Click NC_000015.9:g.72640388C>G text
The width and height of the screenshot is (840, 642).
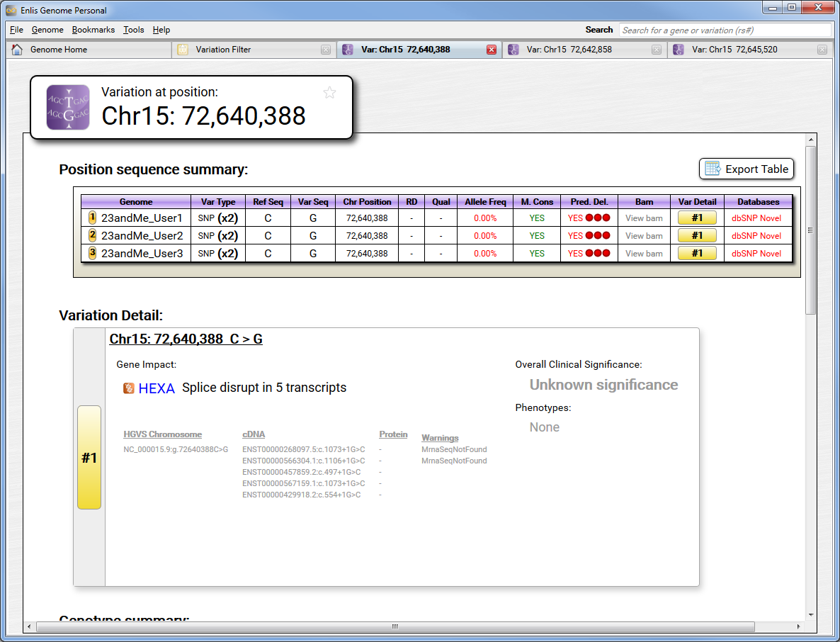coord(176,449)
